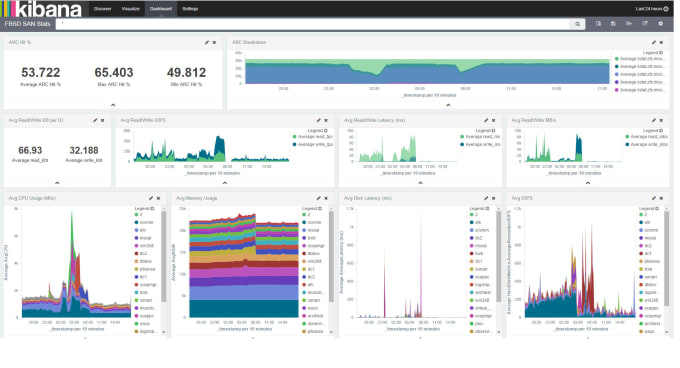The width and height of the screenshot is (680, 368).
Task: Remove the ARC Hit % panel
Action: click(214, 42)
